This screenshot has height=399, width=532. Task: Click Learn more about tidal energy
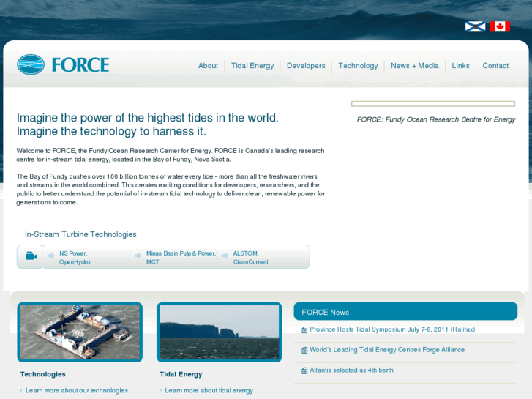209,390
